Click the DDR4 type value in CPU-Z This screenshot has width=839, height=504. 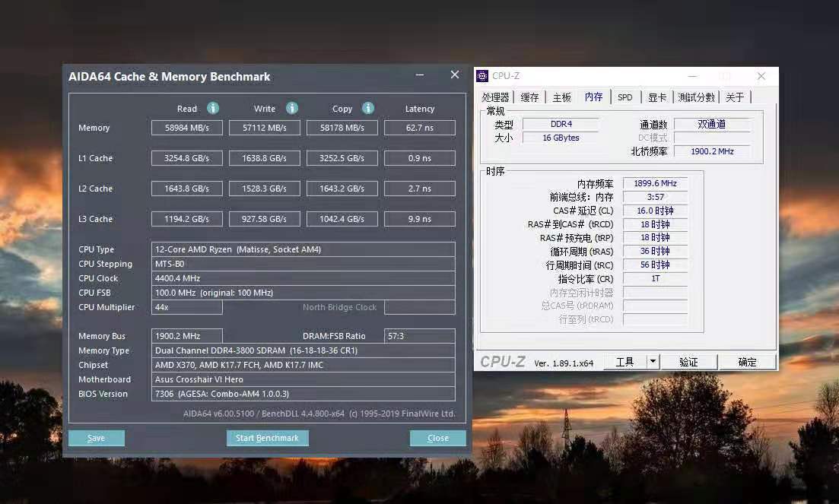coord(561,124)
